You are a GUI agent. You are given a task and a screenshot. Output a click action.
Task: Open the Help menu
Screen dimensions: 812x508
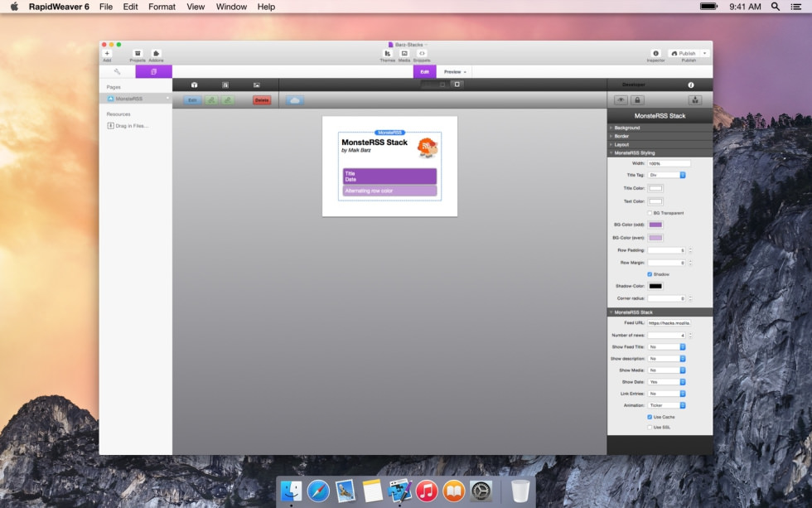(x=266, y=7)
